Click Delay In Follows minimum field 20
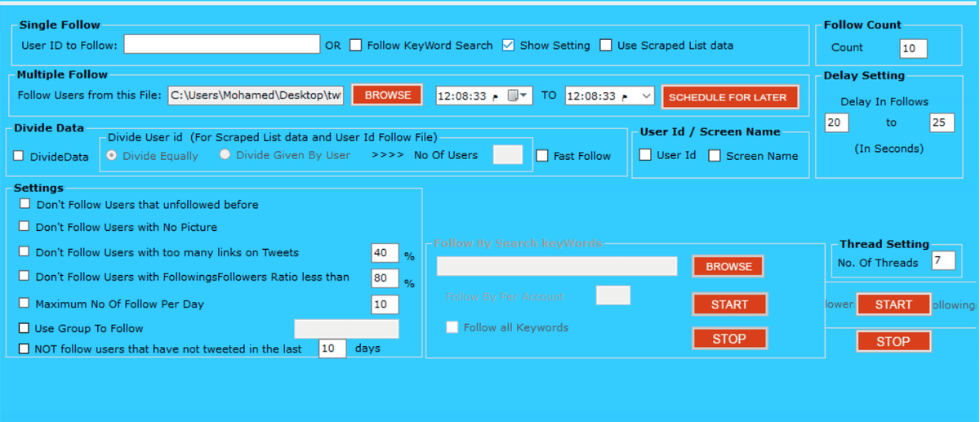Viewport: 980px width, 422px height. tap(836, 122)
